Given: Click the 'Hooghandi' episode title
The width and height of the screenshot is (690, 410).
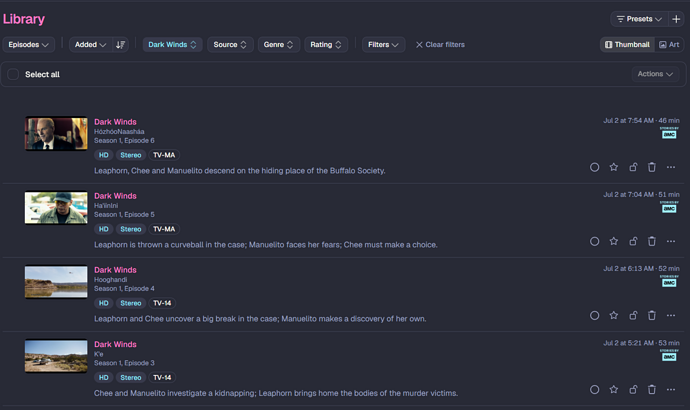Looking at the screenshot, I should click(x=110, y=279).
